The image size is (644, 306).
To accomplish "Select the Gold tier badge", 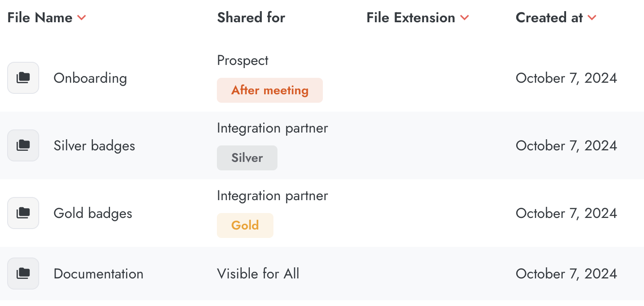I will pos(245,225).
